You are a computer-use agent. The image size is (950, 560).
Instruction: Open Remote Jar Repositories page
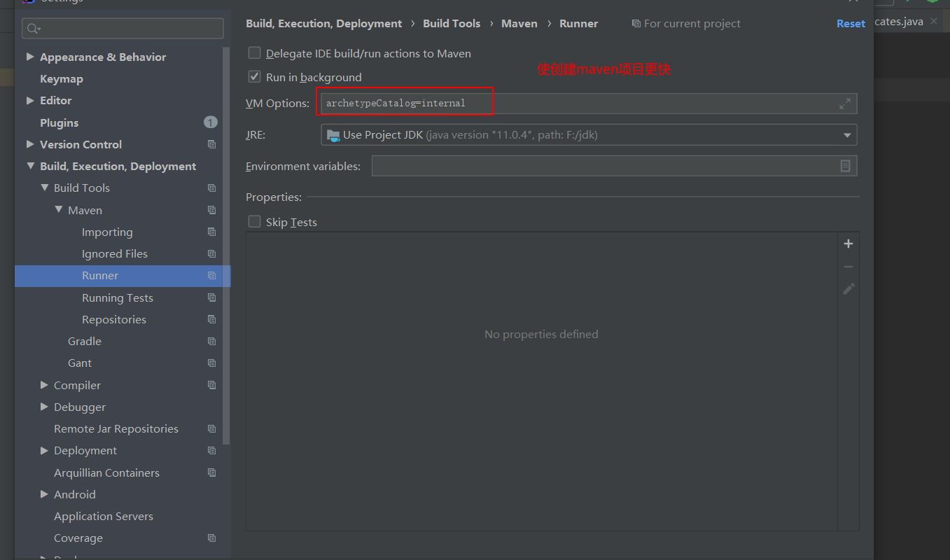click(116, 428)
